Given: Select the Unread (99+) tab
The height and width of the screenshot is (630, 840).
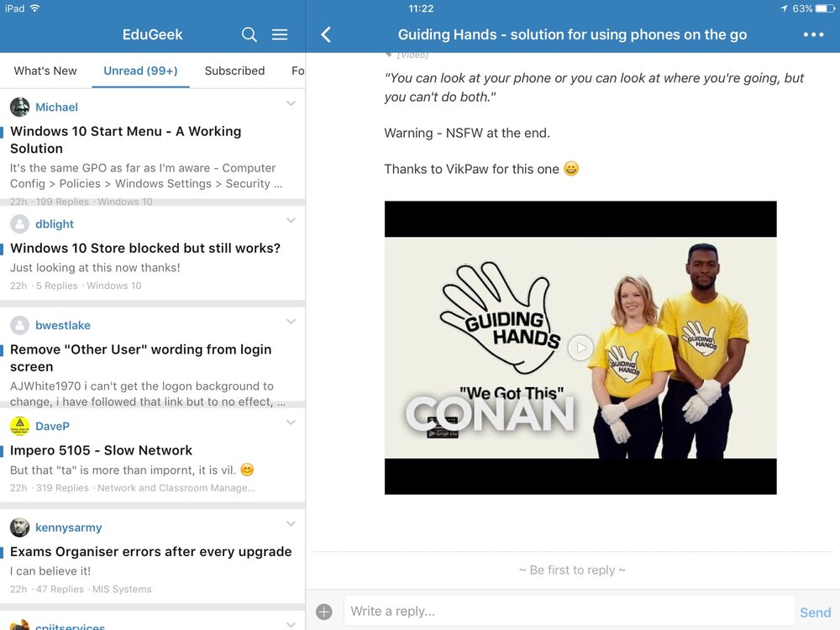Looking at the screenshot, I should [140, 71].
